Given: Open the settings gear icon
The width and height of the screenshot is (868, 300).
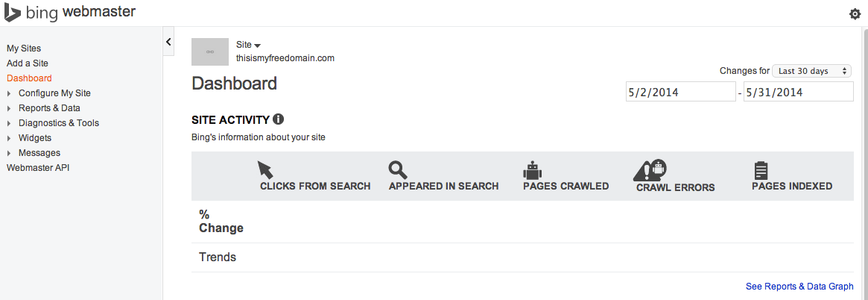Looking at the screenshot, I should click(855, 14).
